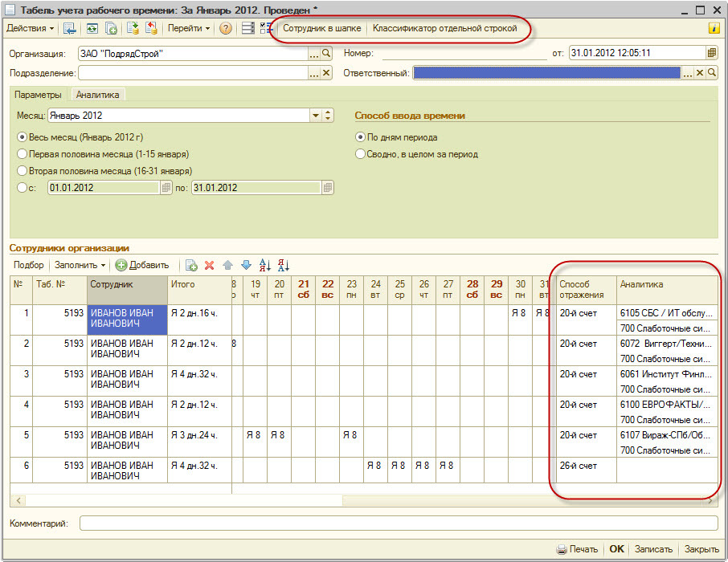Click the form layout settings icon in toolbar
Screen dimensions: 728x562
pos(248,28)
